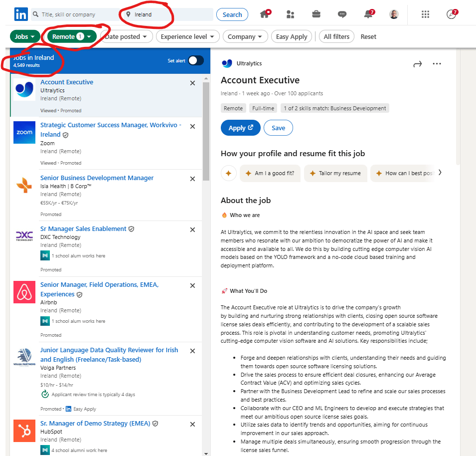The image size is (476, 456).
Task: Ask Am I a good fit
Action: point(270,173)
